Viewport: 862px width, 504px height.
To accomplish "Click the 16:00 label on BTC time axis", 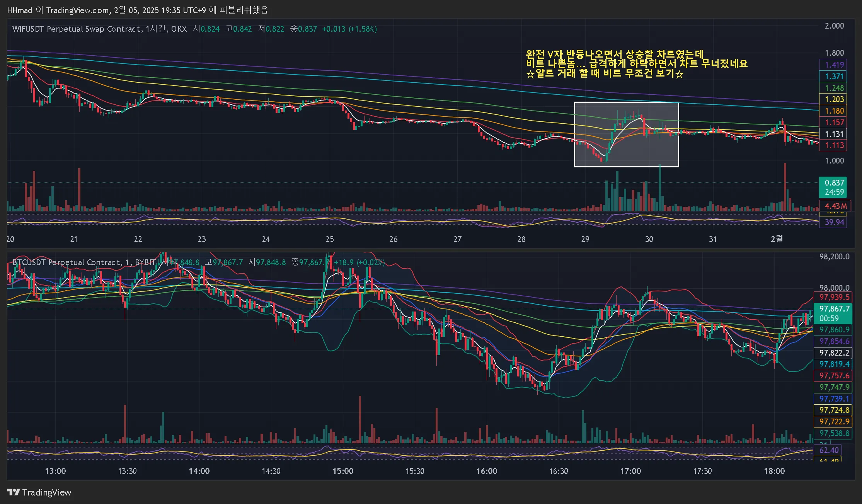I will [487, 471].
